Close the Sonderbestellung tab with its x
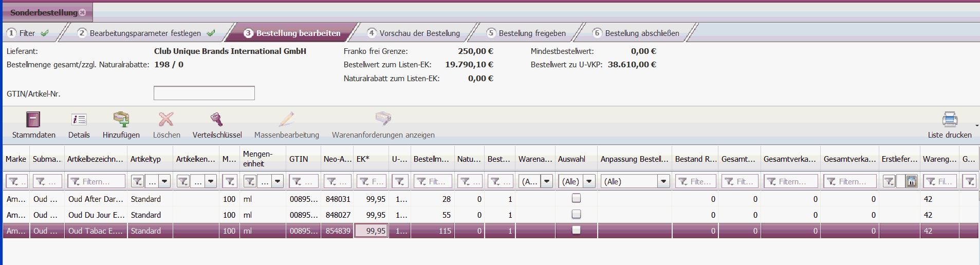 coord(83,12)
